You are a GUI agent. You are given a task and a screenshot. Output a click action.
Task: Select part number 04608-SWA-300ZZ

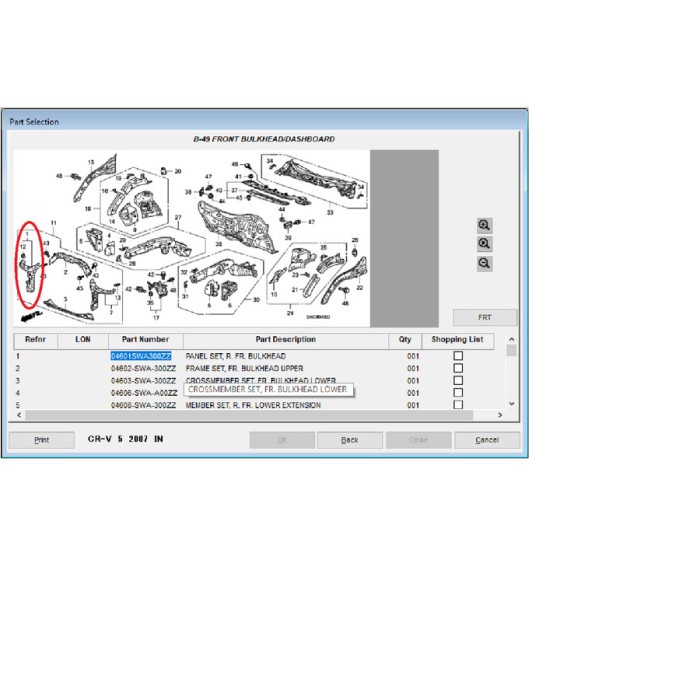143,405
